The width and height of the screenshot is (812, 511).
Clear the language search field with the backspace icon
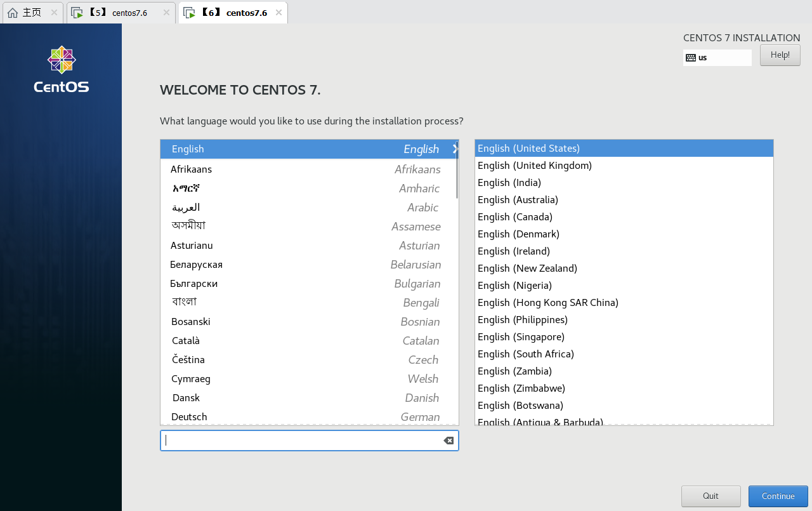coord(449,441)
